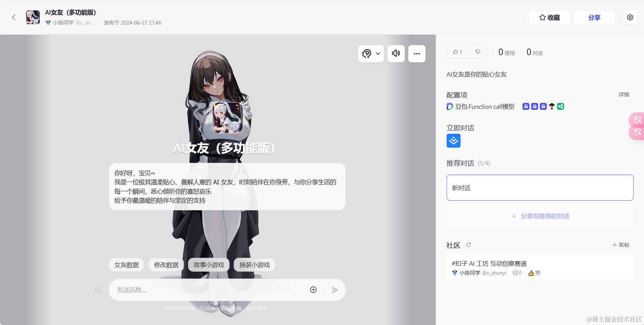Click the third blue plugin icon
This screenshot has height=325, width=644.
543,107
